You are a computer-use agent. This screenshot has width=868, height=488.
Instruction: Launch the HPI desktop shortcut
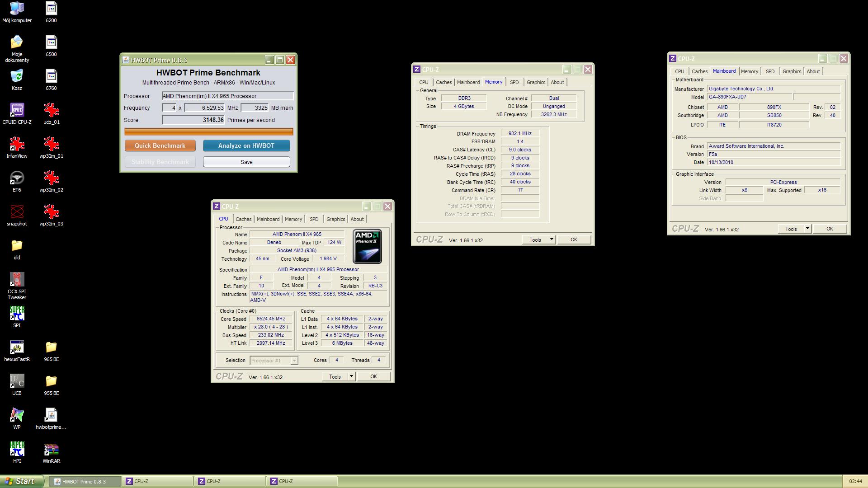(x=17, y=452)
